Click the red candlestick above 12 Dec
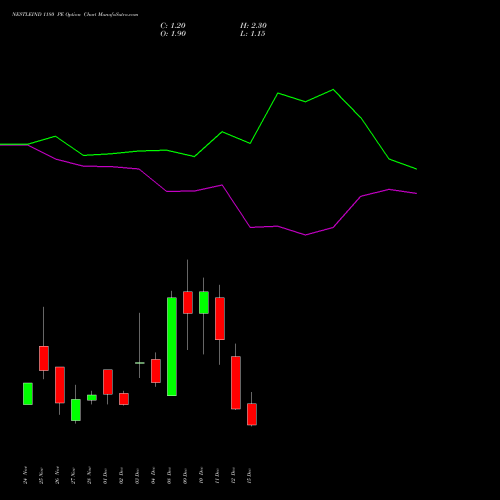Image resolution: width=500 pixels, height=500 pixels. [x=236, y=383]
